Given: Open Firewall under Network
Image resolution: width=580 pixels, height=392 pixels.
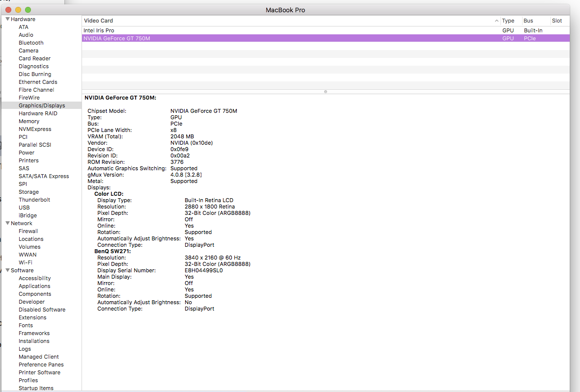Looking at the screenshot, I should point(28,231).
